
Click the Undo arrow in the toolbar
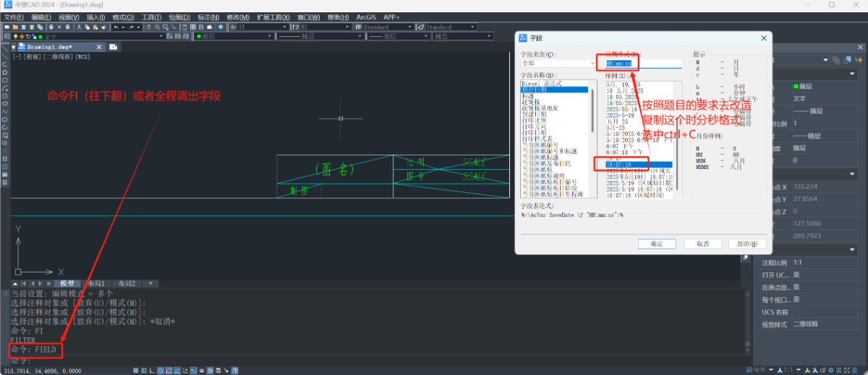[116, 27]
